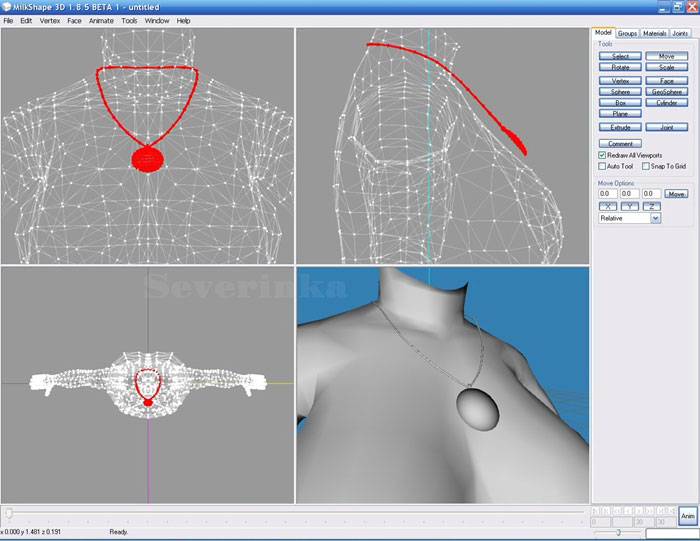Select the GeoSphere tool

(x=666, y=91)
